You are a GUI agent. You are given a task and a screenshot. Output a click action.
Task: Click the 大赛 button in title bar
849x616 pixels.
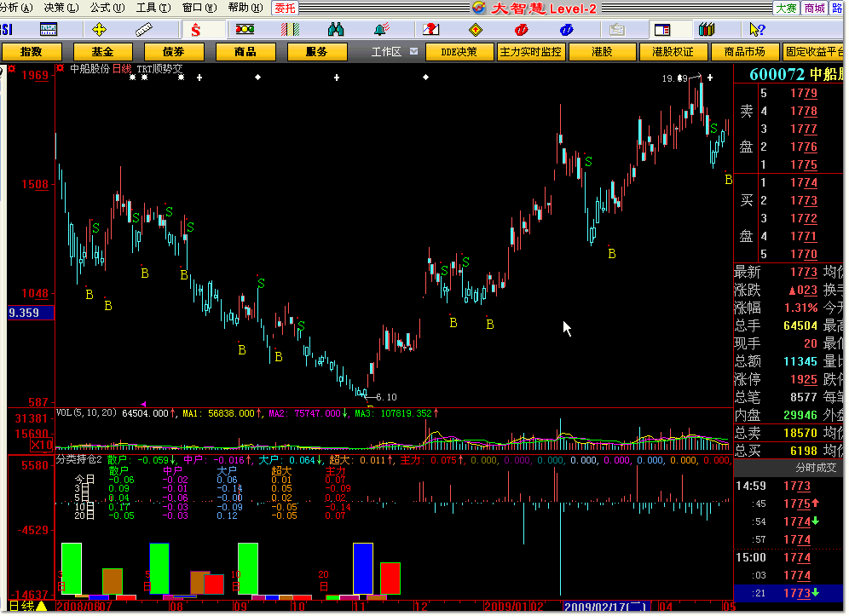click(786, 9)
